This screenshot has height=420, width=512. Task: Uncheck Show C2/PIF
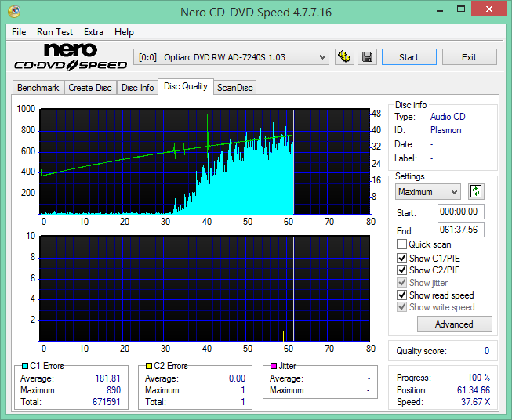[401, 270]
